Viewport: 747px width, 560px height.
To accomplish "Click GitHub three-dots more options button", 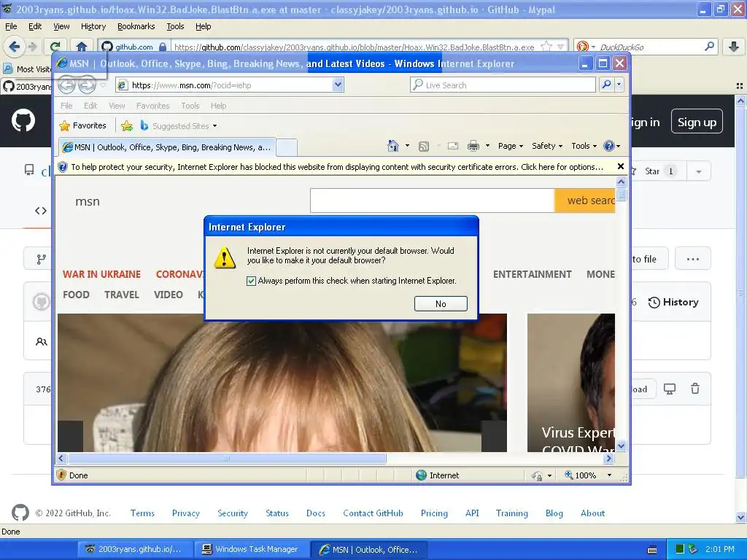I will pos(693,259).
